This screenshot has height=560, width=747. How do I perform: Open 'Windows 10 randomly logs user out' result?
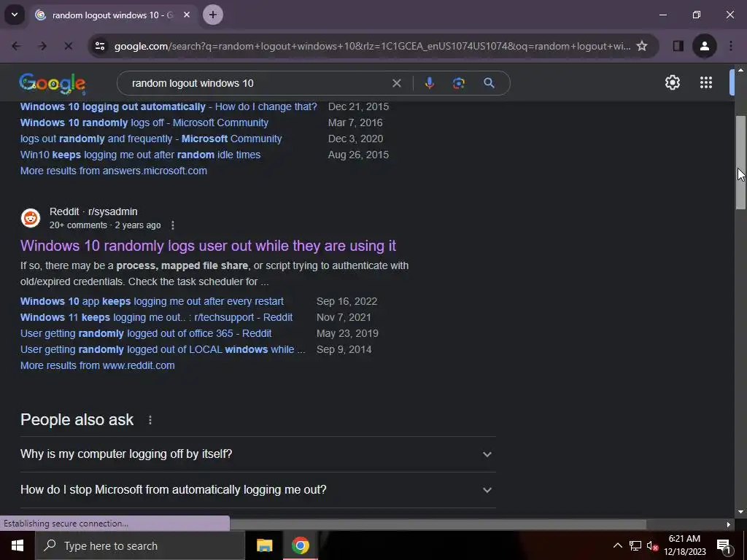point(208,246)
